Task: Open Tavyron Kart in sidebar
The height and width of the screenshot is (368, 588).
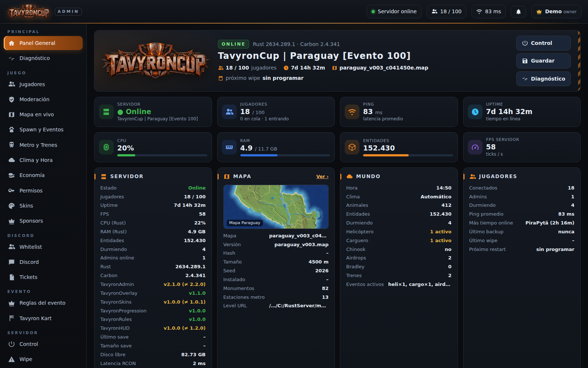Action: click(43, 318)
